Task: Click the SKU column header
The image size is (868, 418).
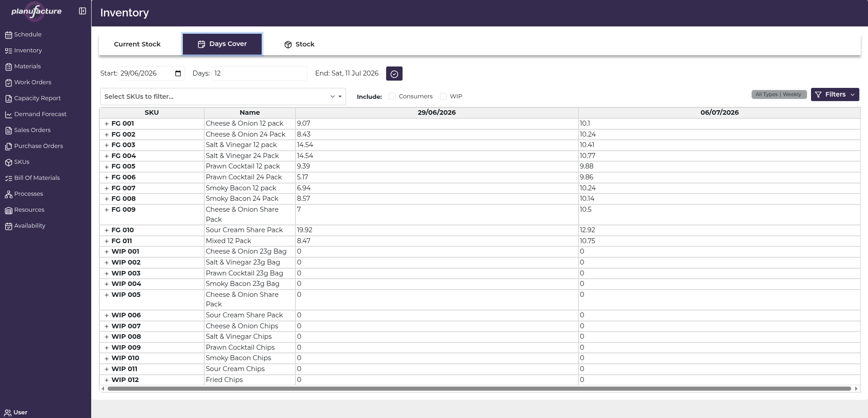Action: tap(152, 112)
